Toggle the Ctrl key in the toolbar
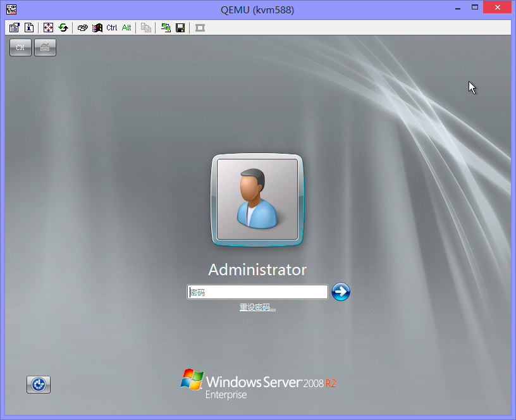Screen dimensions: 516x420 111,28
